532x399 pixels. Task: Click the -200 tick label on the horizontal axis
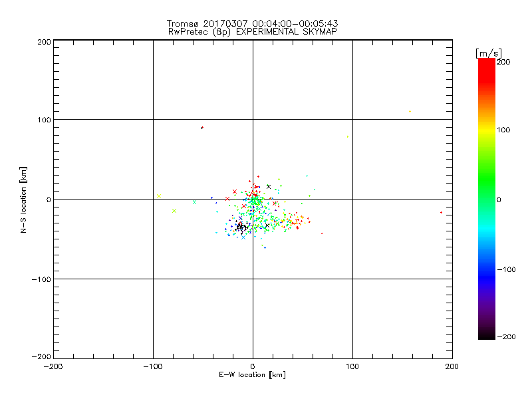[x=53, y=366]
